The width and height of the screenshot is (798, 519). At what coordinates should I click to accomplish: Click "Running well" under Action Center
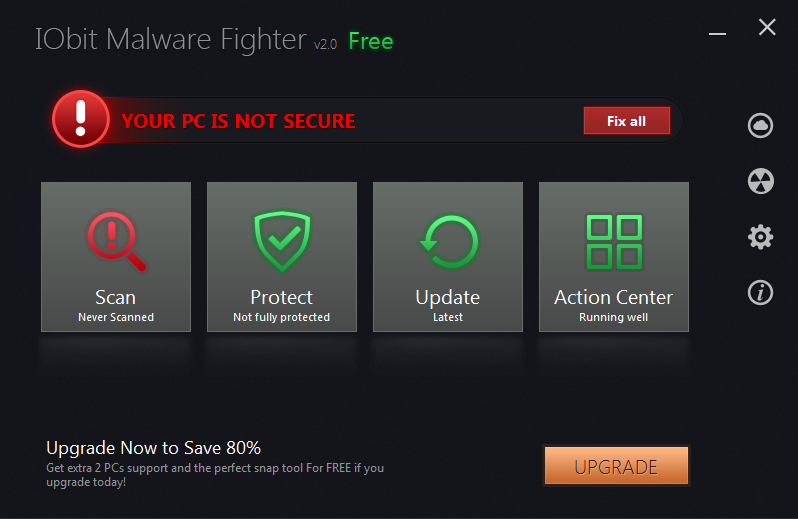613,317
